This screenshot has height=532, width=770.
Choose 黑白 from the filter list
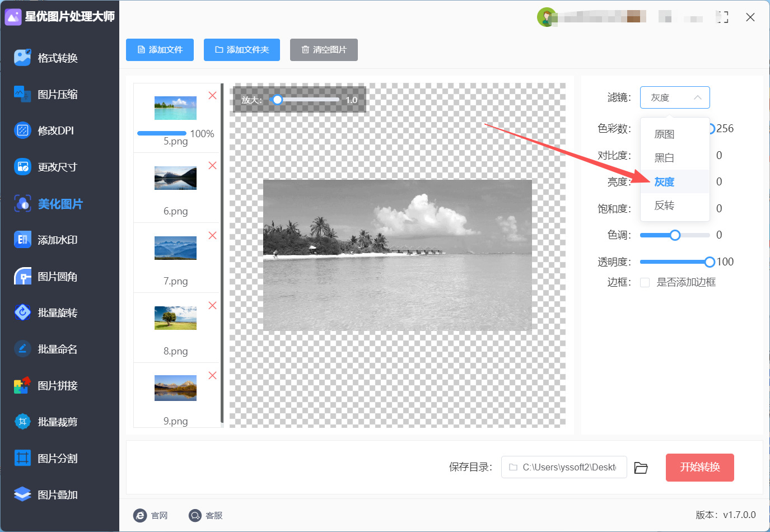tap(675, 158)
